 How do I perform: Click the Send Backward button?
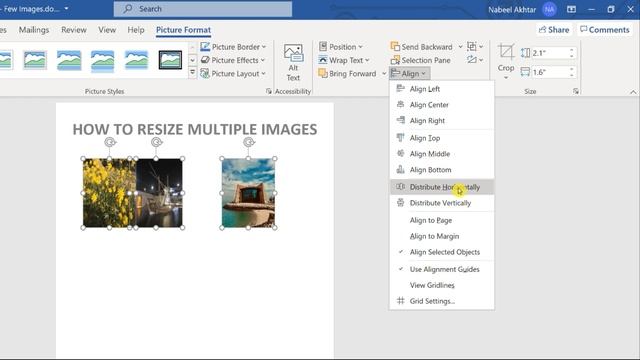pyautogui.click(x=422, y=47)
